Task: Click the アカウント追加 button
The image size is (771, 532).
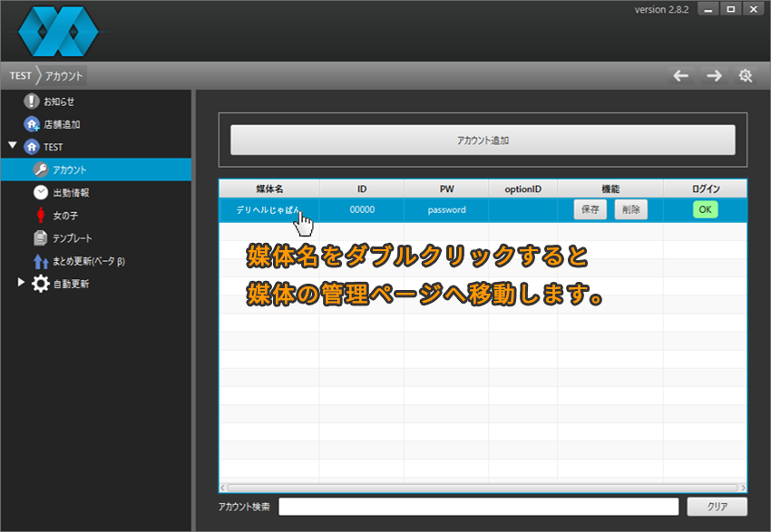Action: [x=483, y=140]
